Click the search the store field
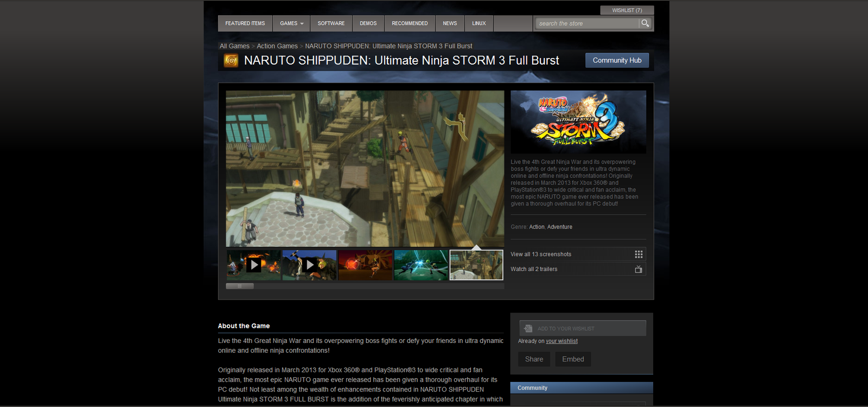This screenshot has height=407, width=868. 588,23
